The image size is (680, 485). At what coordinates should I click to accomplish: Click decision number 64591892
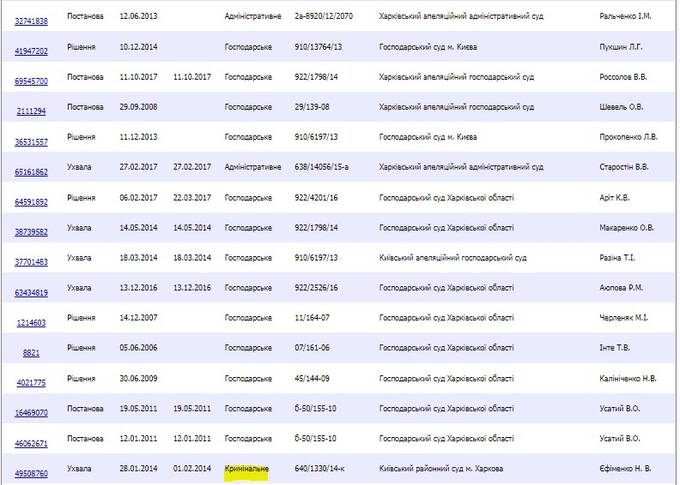click(31, 202)
